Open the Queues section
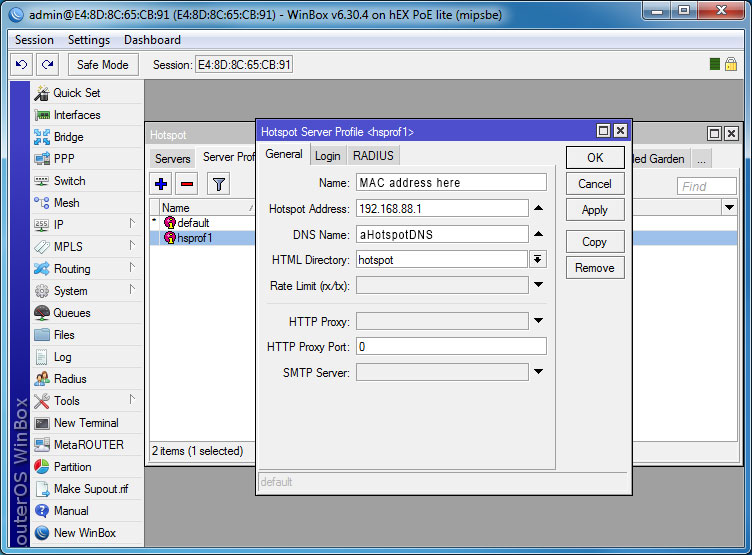 pos(88,313)
